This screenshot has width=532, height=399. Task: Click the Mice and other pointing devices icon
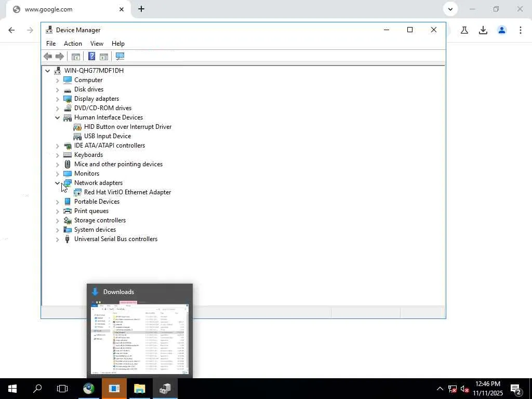[x=68, y=164]
